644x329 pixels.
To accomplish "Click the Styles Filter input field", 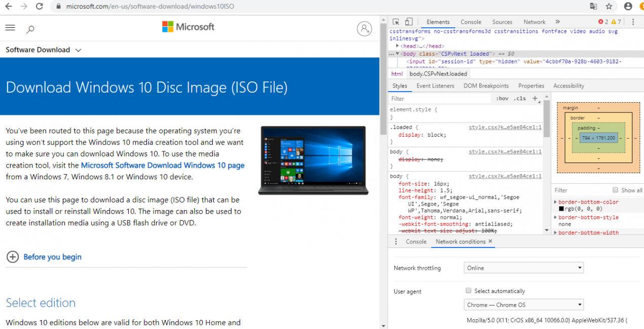I will (x=440, y=99).
